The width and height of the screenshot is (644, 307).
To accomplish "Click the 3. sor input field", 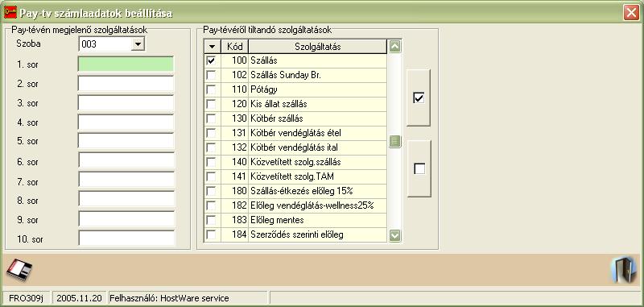I will pyautogui.click(x=126, y=103).
